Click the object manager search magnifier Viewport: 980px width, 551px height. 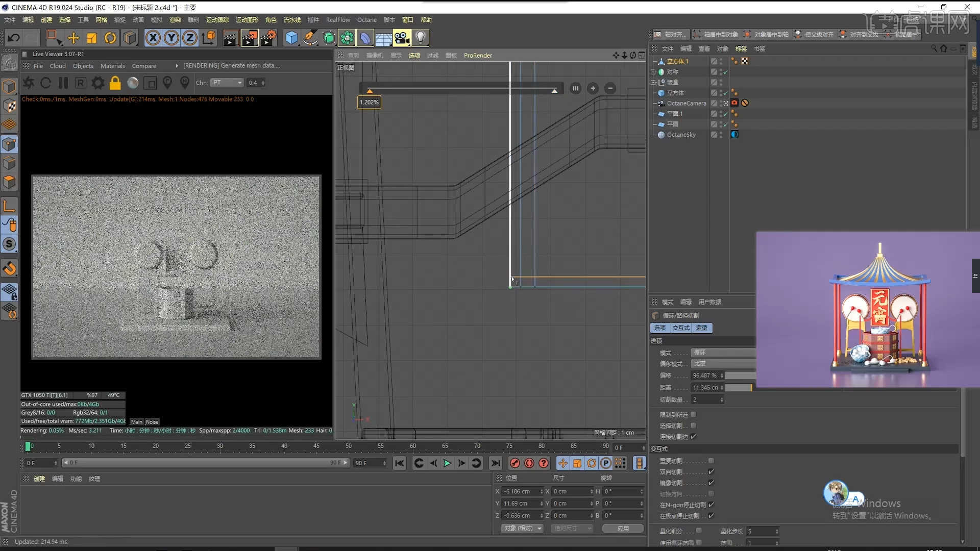(934, 48)
